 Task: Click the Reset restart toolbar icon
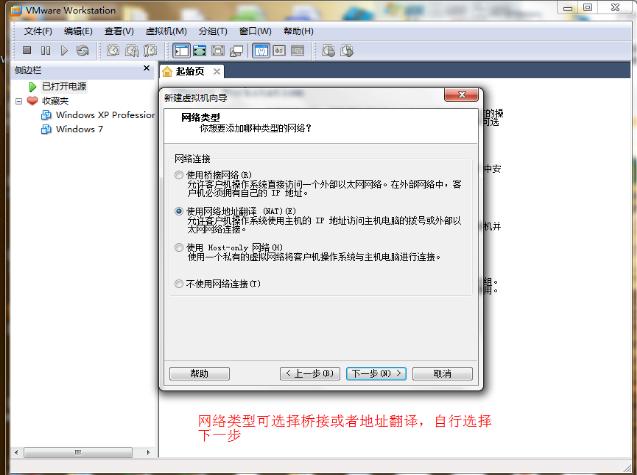(x=82, y=50)
